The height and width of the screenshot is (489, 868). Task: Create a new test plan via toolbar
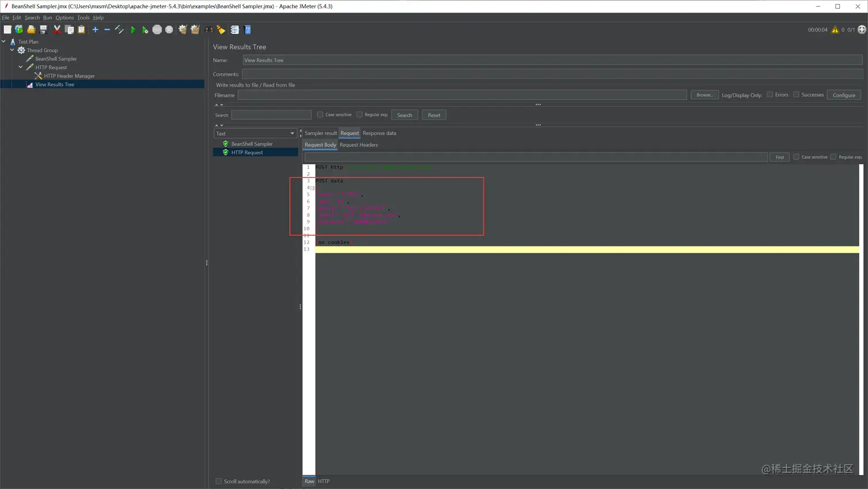(7, 29)
